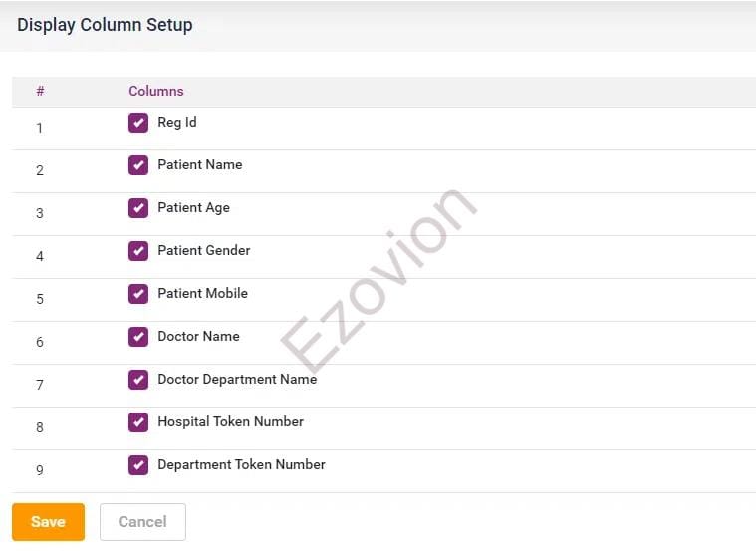Click the Display Column Setup title
This screenshot has height=551, width=756.
[x=105, y=25]
